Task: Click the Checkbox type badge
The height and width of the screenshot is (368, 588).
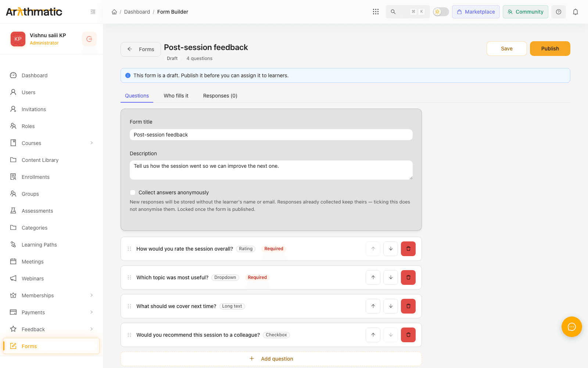Action: point(276,335)
